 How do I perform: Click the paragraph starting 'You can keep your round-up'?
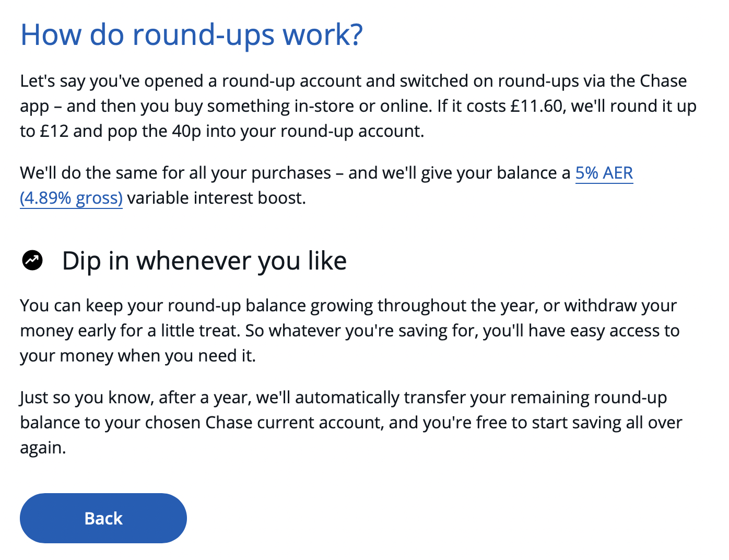[x=350, y=331]
